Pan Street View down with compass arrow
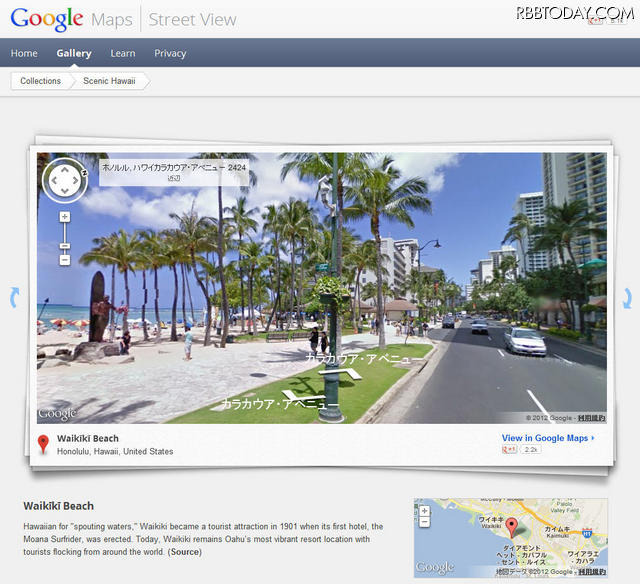640x584 pixels. tap(65, 191)
